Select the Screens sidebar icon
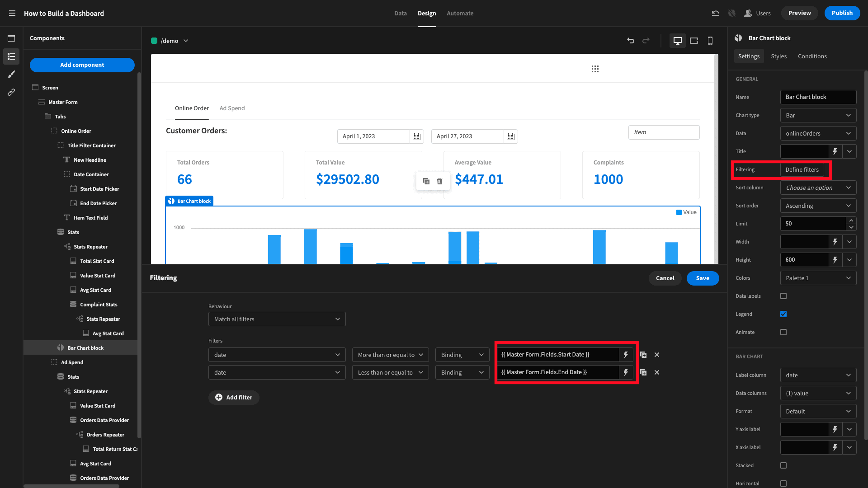868x488 pixels. pyautogui.click(x=11, y=38)
